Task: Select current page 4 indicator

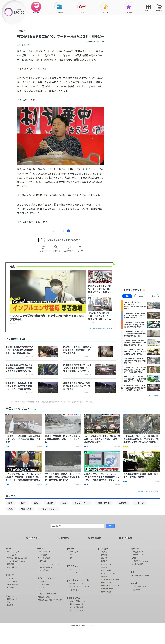Action: [x=68, y=231]
